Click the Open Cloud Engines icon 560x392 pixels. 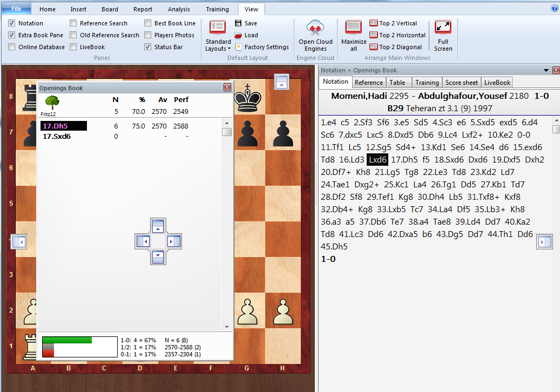tap(315, 28)
